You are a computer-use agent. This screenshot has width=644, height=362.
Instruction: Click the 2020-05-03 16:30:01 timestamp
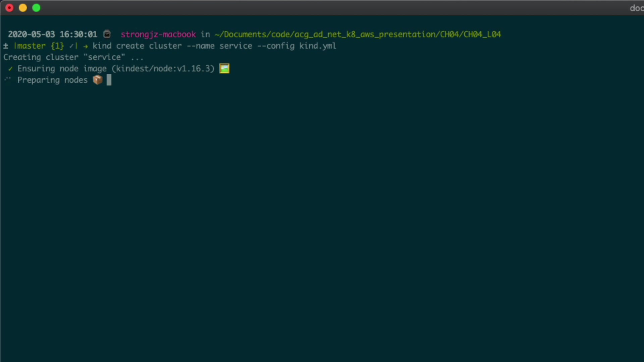pos(53,35)
